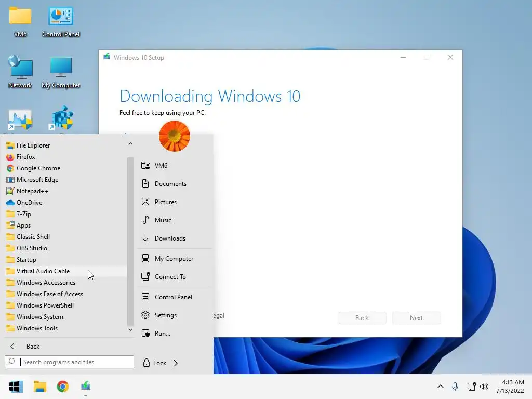The width and height of the screenshot is (532, 399).
Task: Expand the Startup folder
Action: click(x=66, y=260)
